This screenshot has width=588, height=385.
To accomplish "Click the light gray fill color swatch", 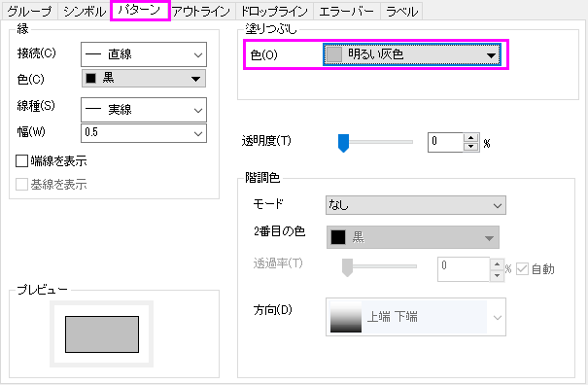I will tap(334, 54).
